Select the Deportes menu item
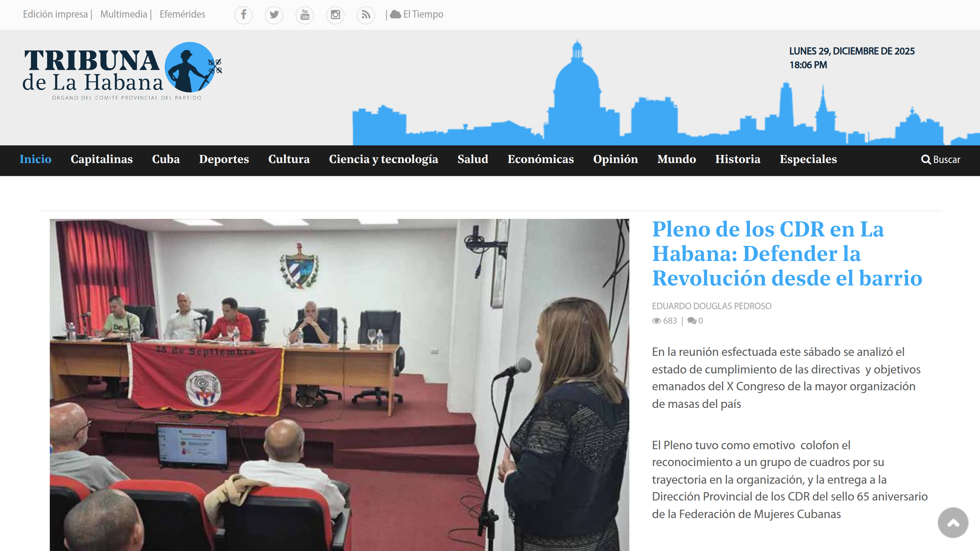The image size is (980, 551). tap(224, 160)
